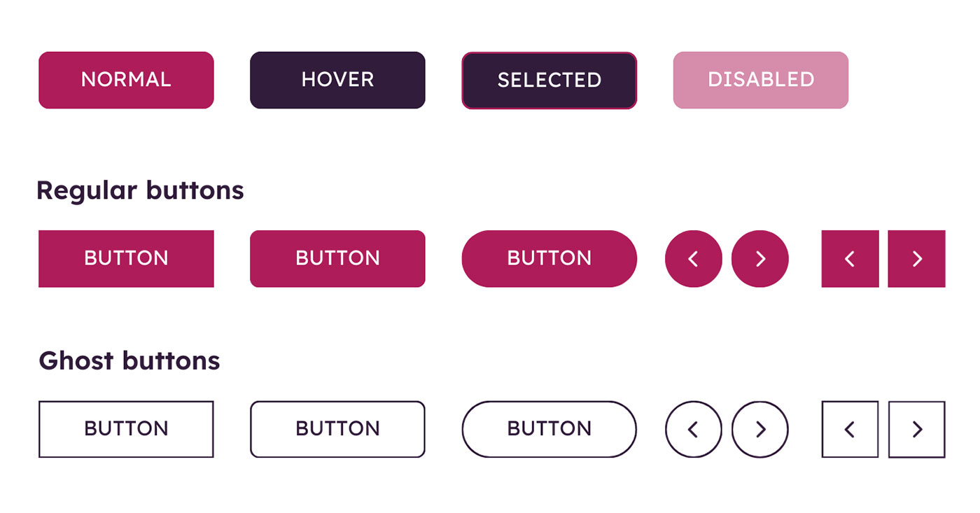This screenshot has width=980, height=513.
Task: Click the Regular buttons section heading
Action: pos(141,190)
